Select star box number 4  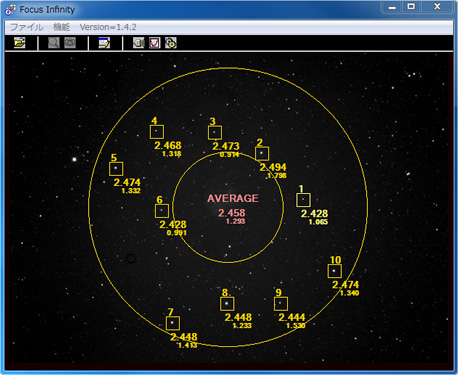click(x=157, y=132)
